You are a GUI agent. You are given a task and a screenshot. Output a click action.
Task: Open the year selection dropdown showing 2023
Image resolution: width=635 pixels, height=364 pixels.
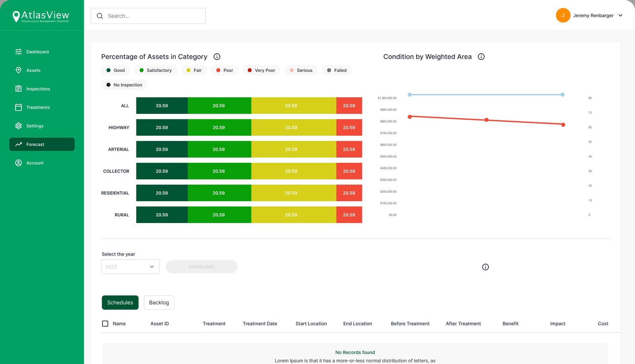tap(130, 267)
